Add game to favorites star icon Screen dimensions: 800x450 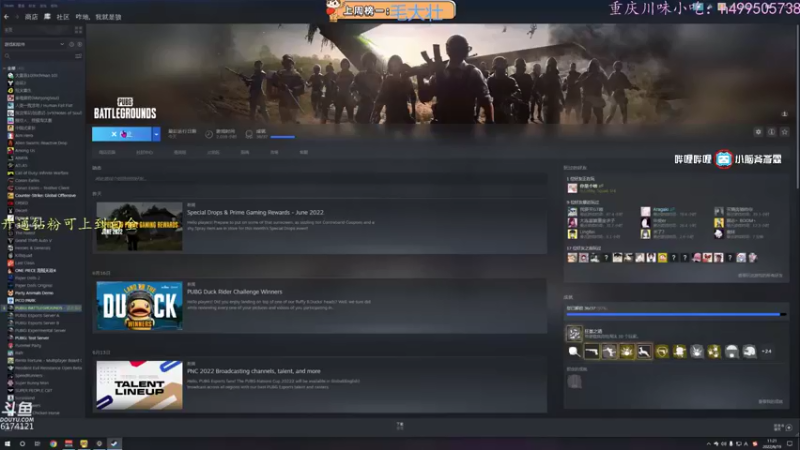[x=785, y=132]
